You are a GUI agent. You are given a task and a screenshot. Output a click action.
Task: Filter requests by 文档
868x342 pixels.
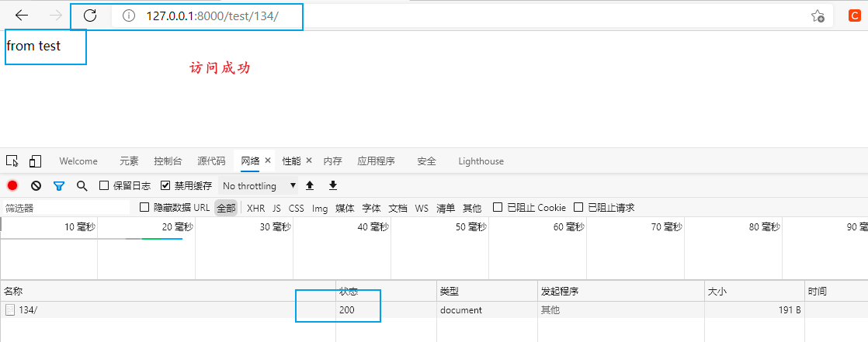(398, 209)
